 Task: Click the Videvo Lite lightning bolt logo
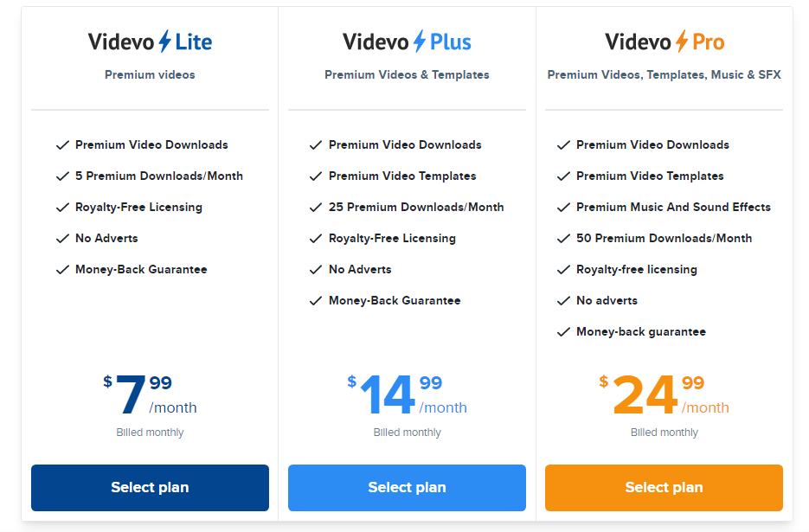pyautogui.click(x=164, y=42)
